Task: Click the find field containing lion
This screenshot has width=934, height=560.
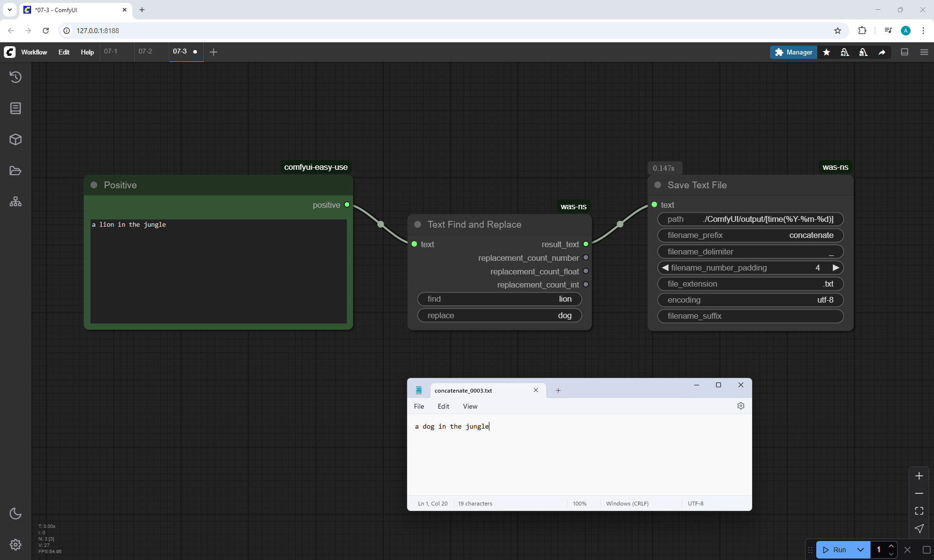Action: pyautogui.click(x=500, y=299)
